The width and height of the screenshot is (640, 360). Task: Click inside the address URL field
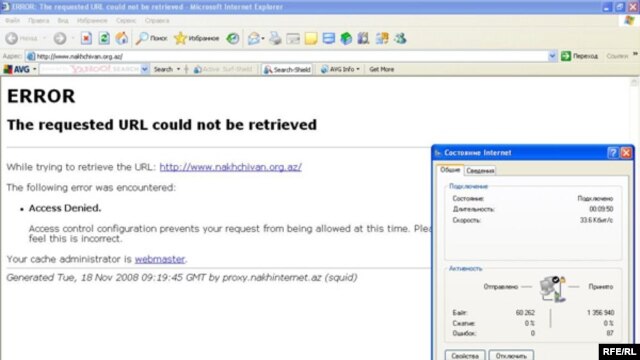tap(291, 56)
